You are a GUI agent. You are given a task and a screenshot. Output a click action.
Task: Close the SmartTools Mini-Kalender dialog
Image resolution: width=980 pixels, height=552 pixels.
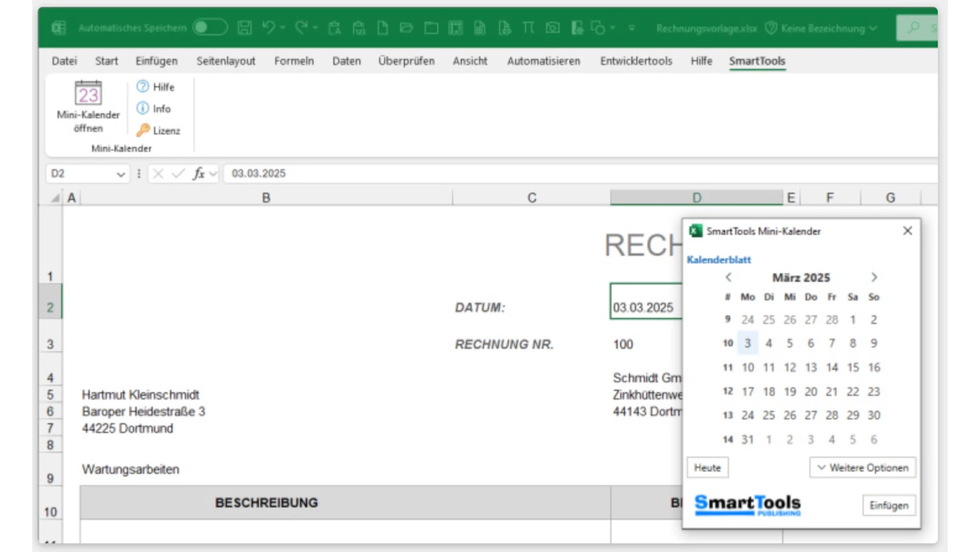coord(907,231)
